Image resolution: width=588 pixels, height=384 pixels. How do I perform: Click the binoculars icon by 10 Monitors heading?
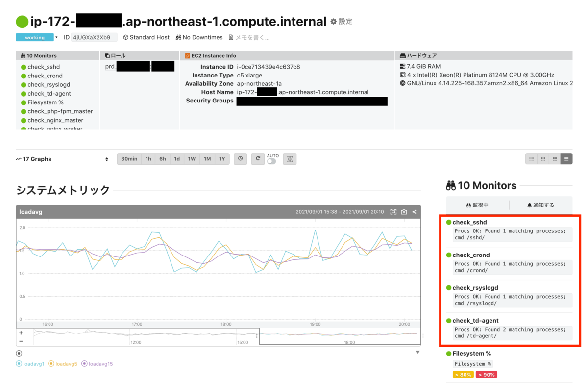tap(451, 186)
